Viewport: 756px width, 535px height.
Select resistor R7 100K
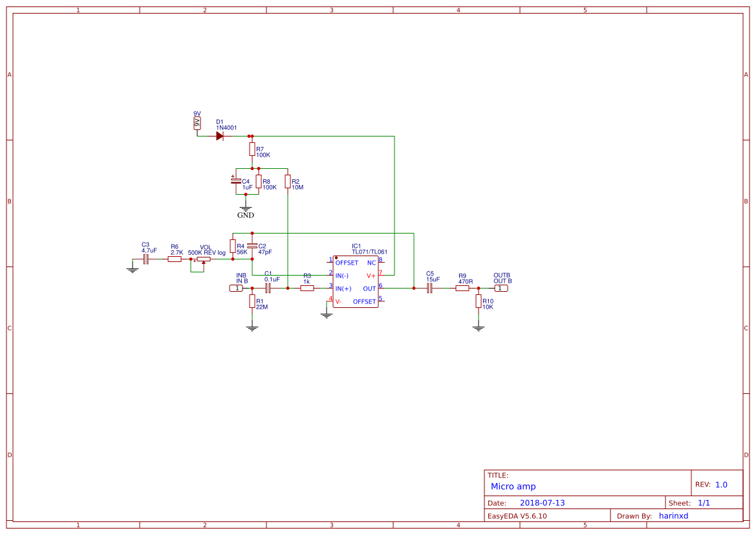click(252, 149)
